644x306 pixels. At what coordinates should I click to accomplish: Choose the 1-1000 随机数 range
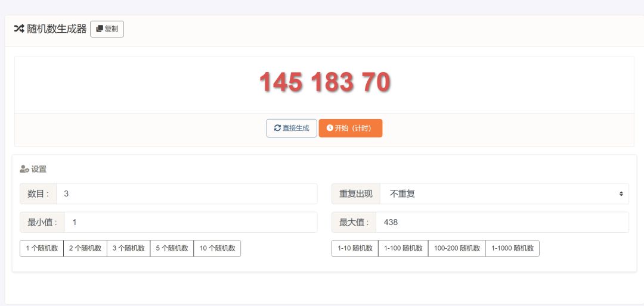[x=512, y=248]
